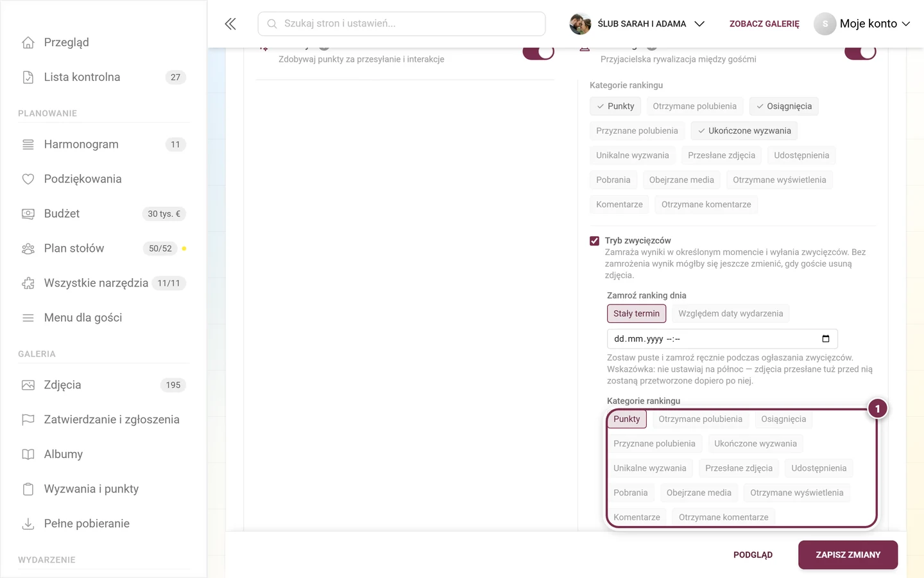Open Budżet money icon

(28, 214)
